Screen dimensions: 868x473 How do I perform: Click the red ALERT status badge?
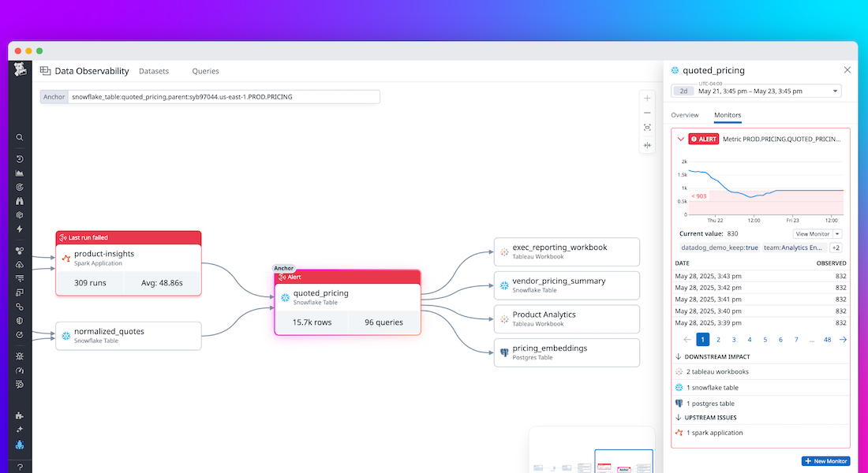(x=704, y=139)
